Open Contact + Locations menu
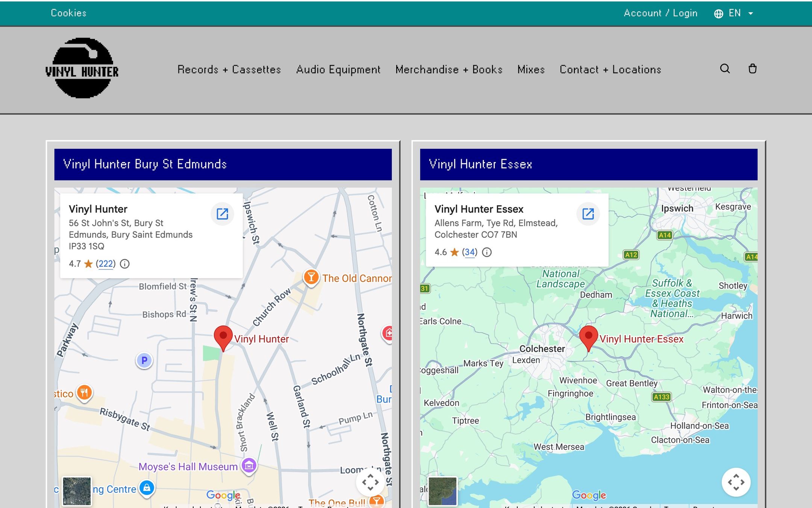 coord(610,70)
